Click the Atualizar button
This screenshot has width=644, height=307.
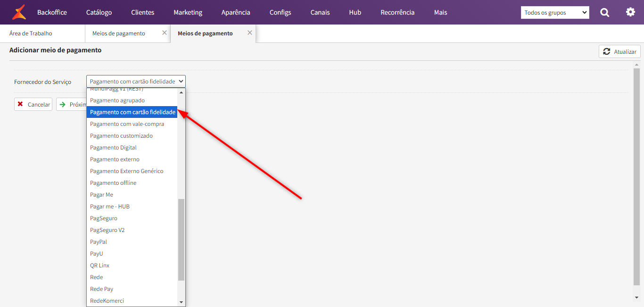point(619,51)
